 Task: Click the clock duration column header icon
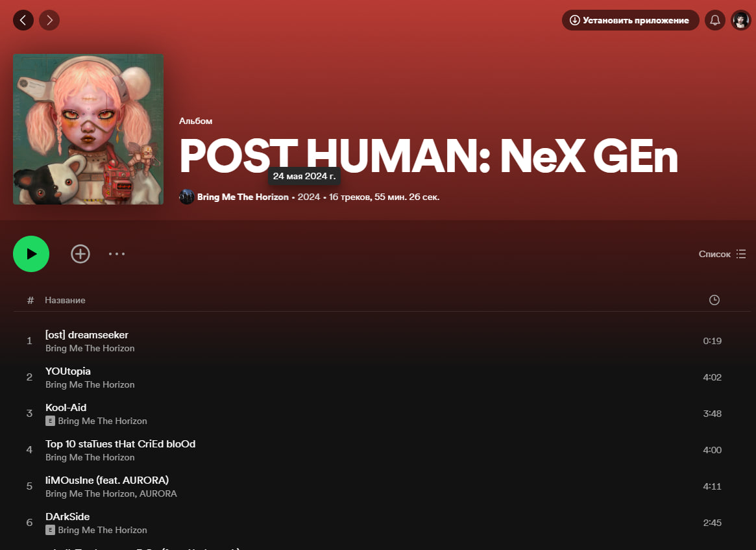pyautogui.click(x=714, y=300)
